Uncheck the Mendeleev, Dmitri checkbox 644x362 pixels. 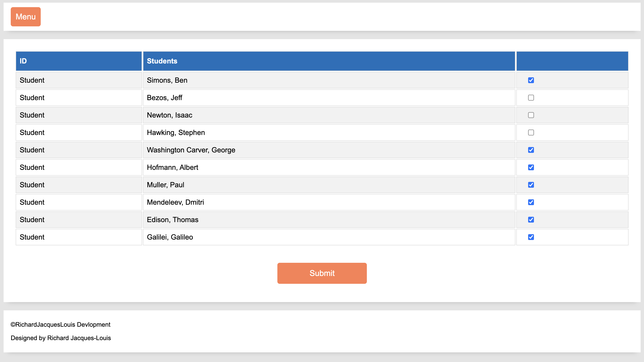pos(531,202)
